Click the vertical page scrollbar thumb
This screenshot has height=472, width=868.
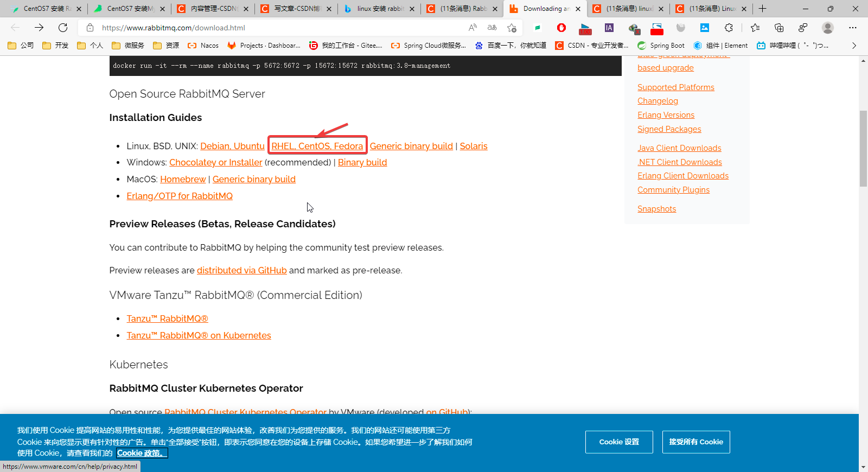863,149
